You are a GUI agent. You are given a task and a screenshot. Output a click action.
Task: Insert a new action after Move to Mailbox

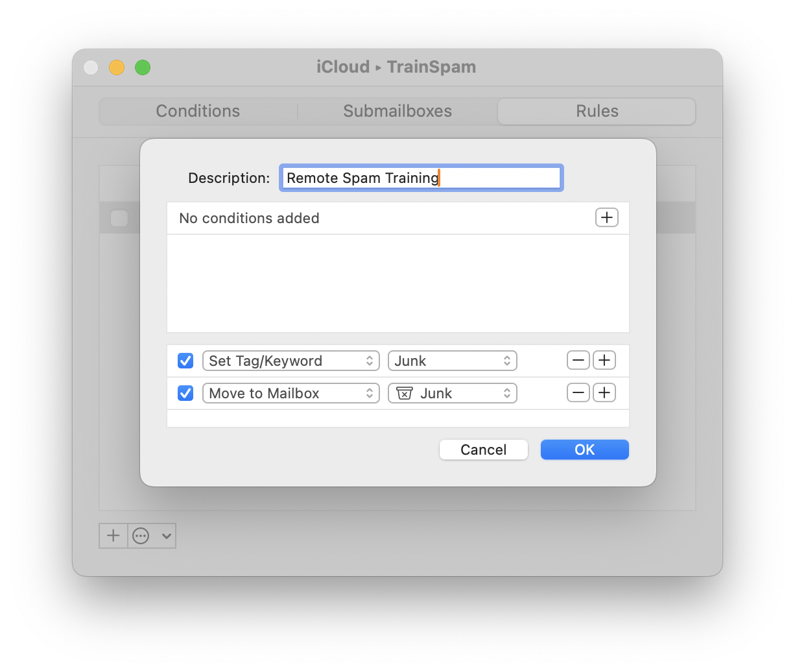coord(604,392)
